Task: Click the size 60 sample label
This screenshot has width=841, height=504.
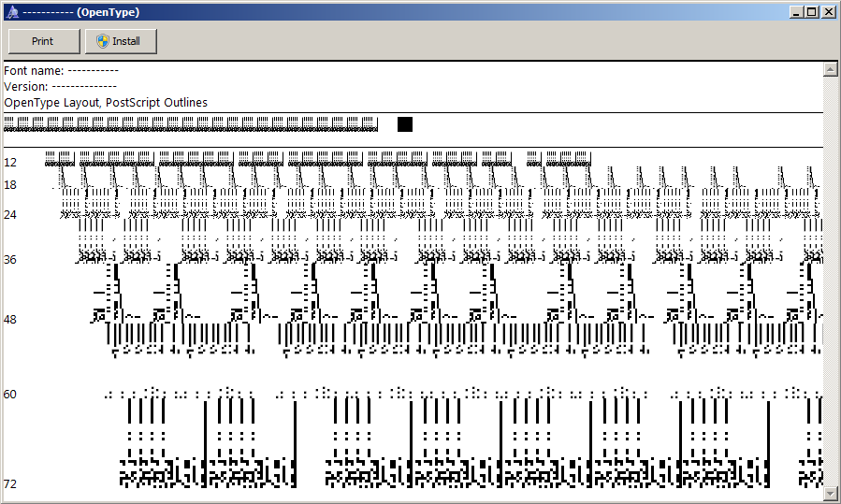Action: (10, 394)
